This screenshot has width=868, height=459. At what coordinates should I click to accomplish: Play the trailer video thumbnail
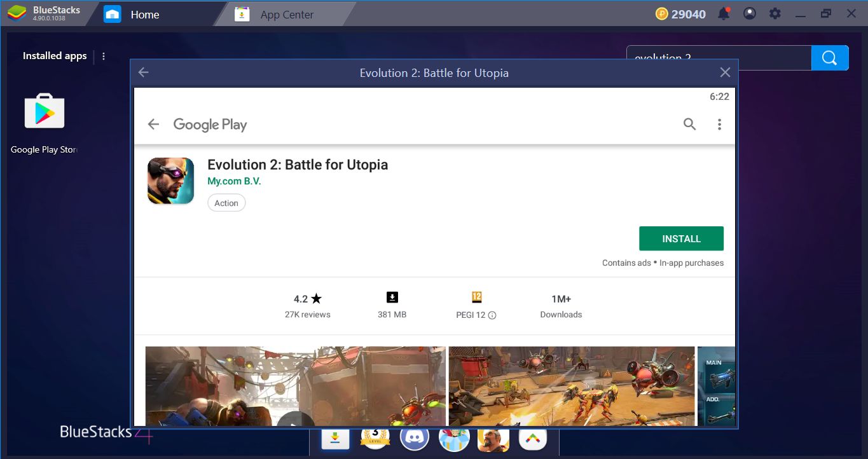click(x=296, y=385)
